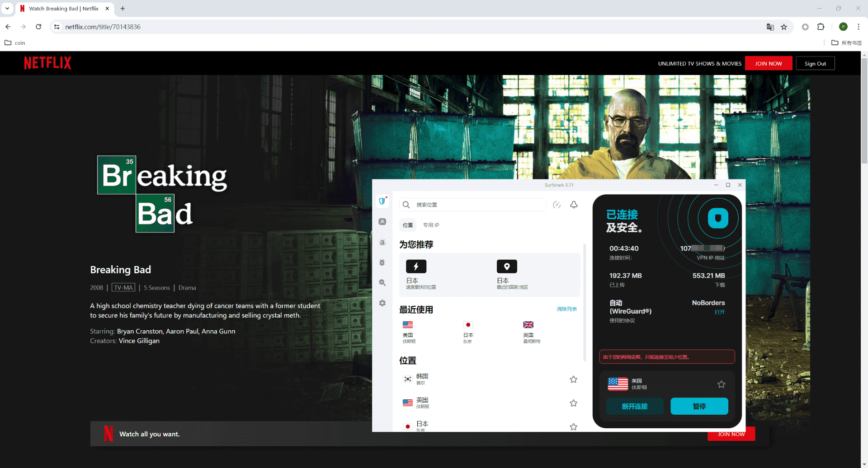Favorite South Korea Seoul location star
This screenshot has height=468, width=868.
coord(574,379)
